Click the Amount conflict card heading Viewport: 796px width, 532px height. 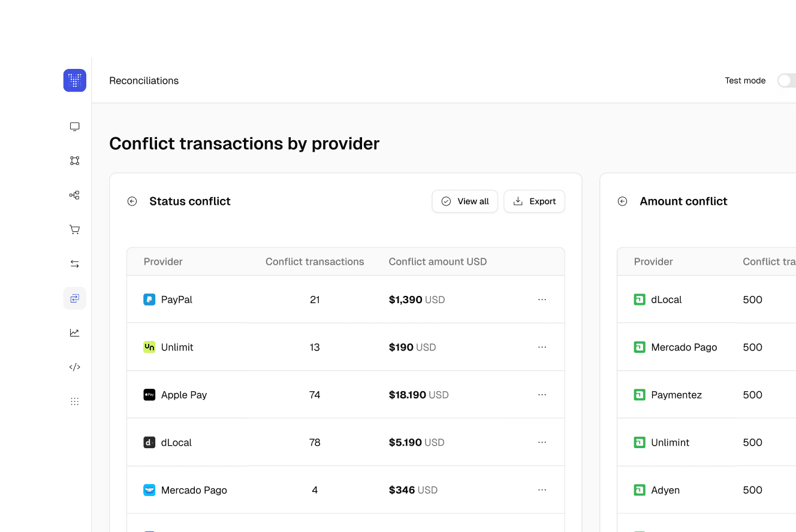pyautogui.click(x=684, y=201)
